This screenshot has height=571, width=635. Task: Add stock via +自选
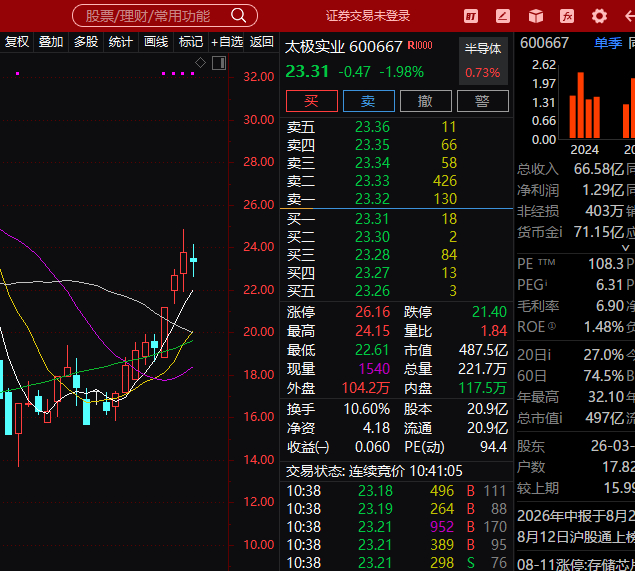227,42
